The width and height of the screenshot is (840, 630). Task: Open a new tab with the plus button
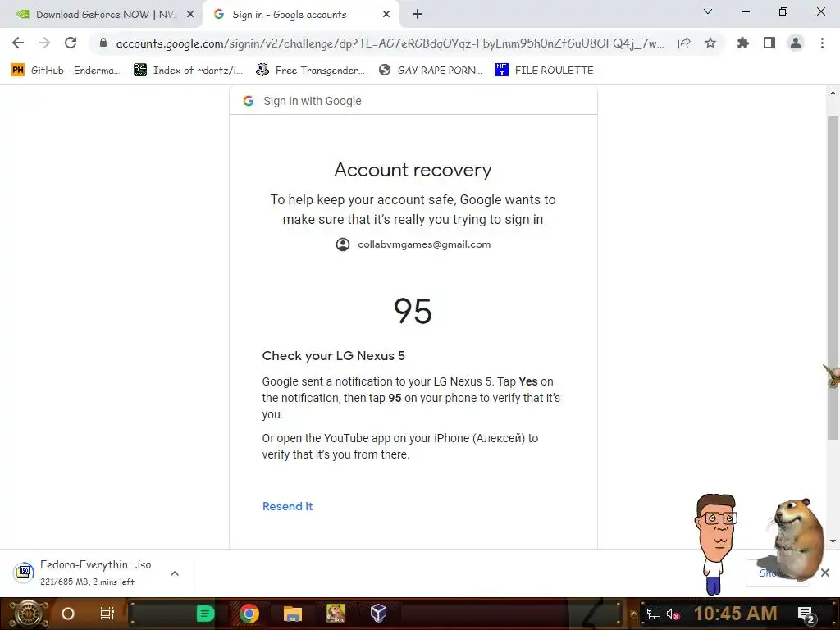coord(418,15)
